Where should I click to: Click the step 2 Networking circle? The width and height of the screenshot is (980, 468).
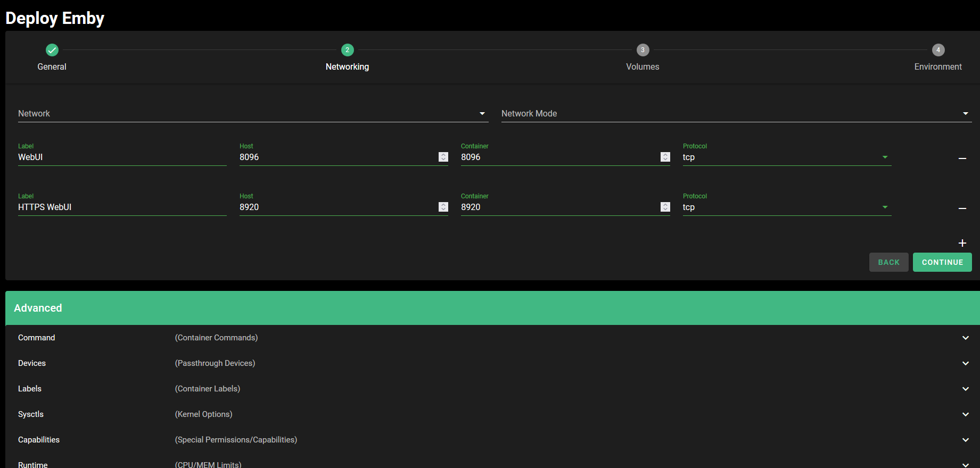pos(347,50)
